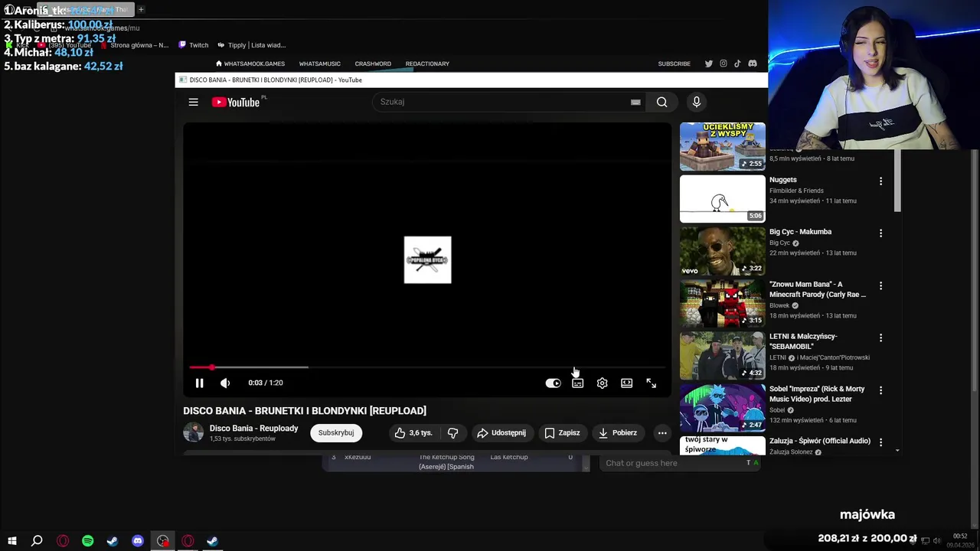Mute the video using the speaker icon

point(225,383)
